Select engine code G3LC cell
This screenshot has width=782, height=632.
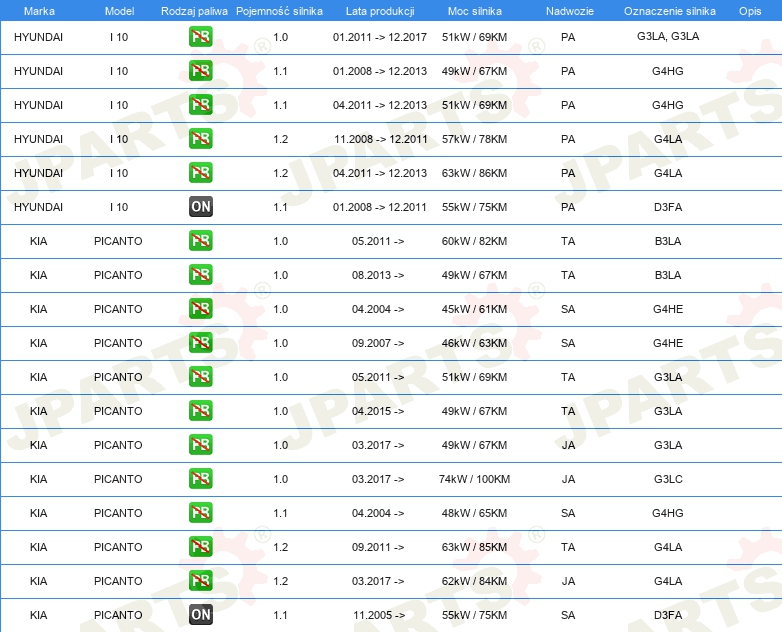668,479
